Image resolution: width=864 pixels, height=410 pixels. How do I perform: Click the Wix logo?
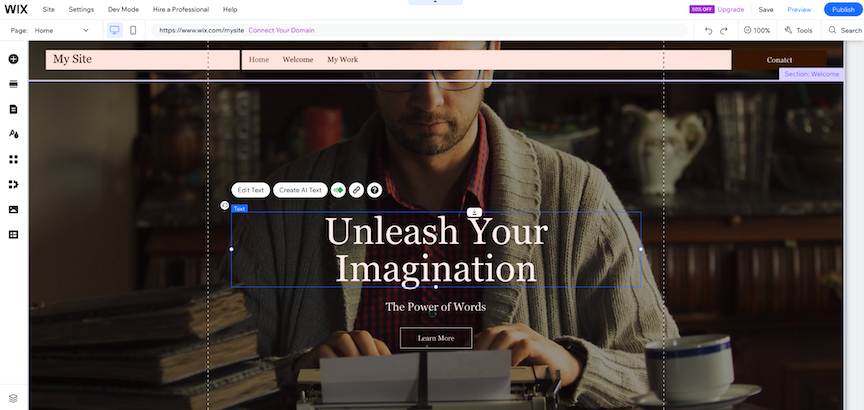[16, 9]
